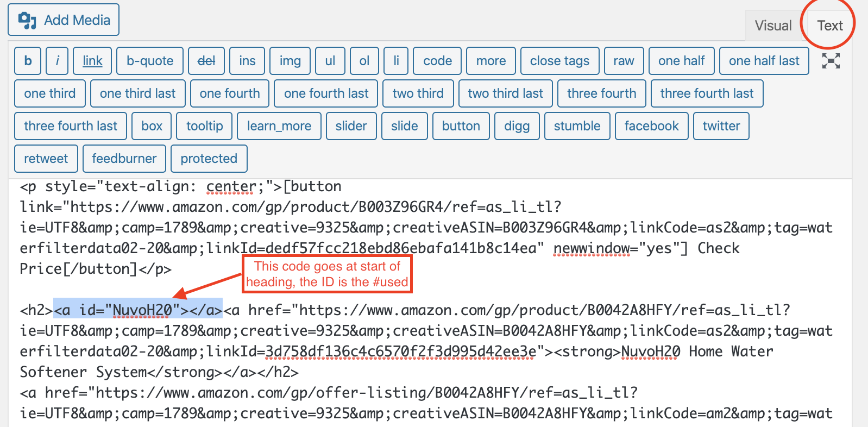The height and width of the screenshot is (427, 868).
Task: Click the Add Media button
Action: pos(64,20)
